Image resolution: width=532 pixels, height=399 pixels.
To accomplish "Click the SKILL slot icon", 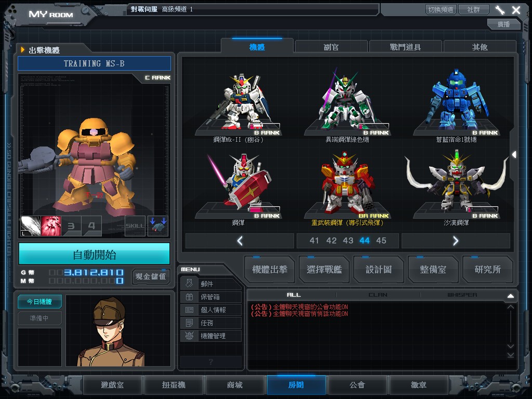I will click(135, 226).
